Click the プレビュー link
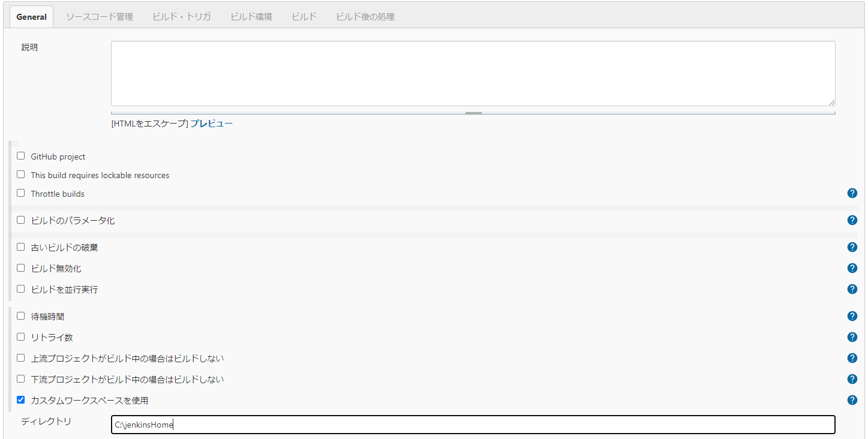Viewport: 868px width, 439px height. (211, 124)
